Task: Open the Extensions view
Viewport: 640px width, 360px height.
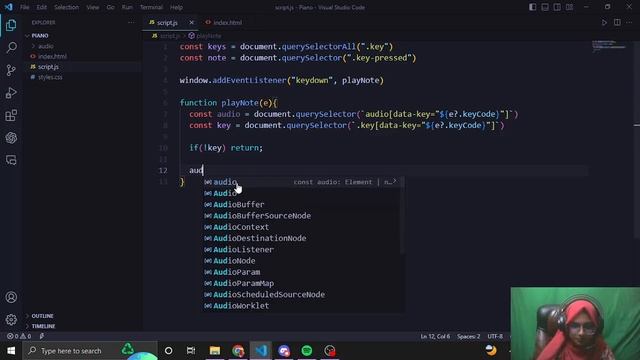Action: tap(11, 115)
